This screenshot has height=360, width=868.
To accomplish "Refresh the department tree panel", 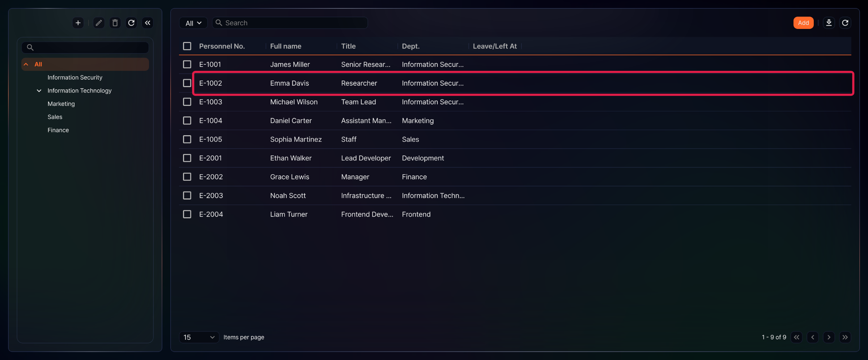I will click(x=131, y=23).
